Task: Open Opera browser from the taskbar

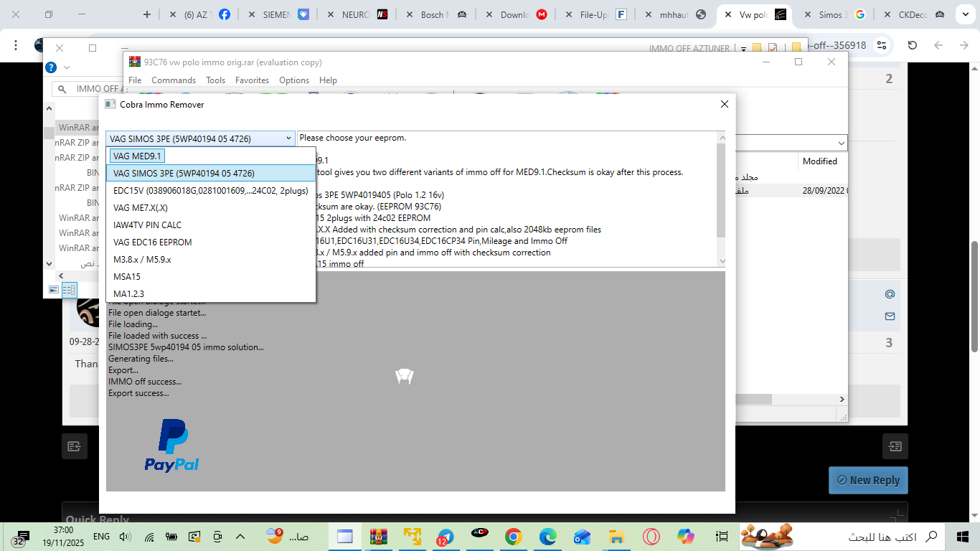Action: pyautogui.click(x=651, y=537)
